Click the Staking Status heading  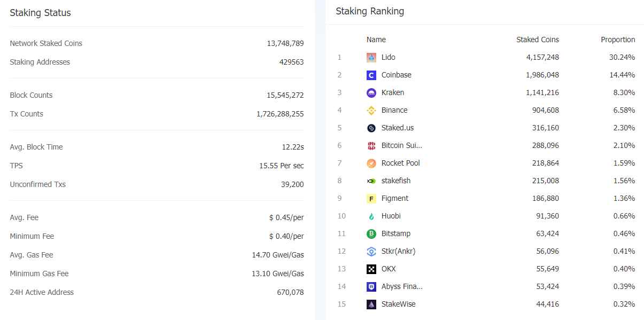pyautogui.click(x=40, y=13)
